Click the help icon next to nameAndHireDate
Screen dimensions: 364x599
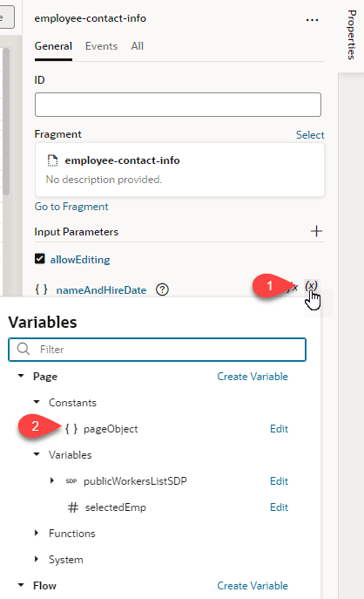[162, 290]
